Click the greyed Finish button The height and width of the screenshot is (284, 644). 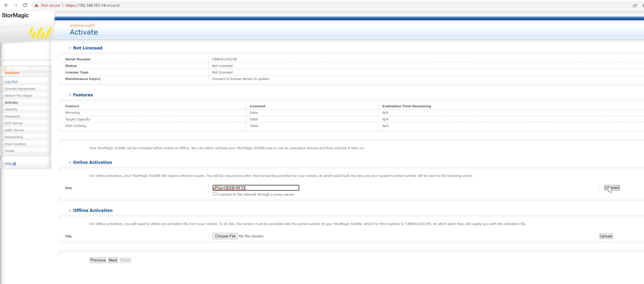125,260
